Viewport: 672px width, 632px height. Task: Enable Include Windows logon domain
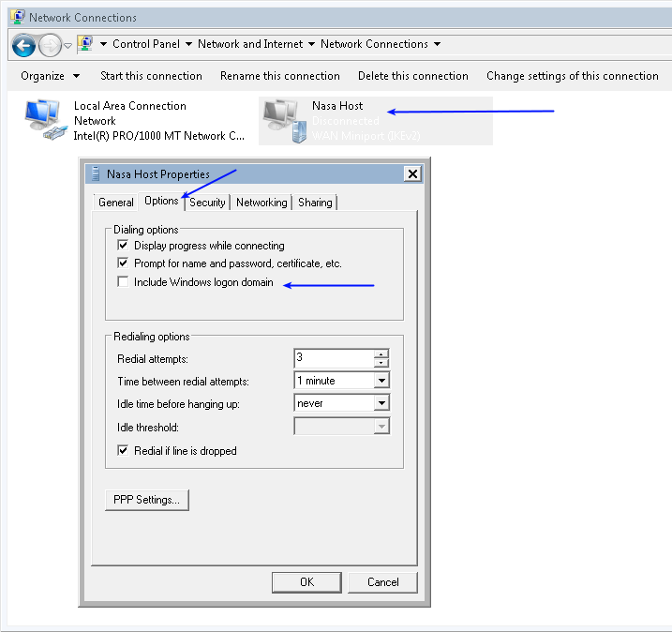pos(123,282)
